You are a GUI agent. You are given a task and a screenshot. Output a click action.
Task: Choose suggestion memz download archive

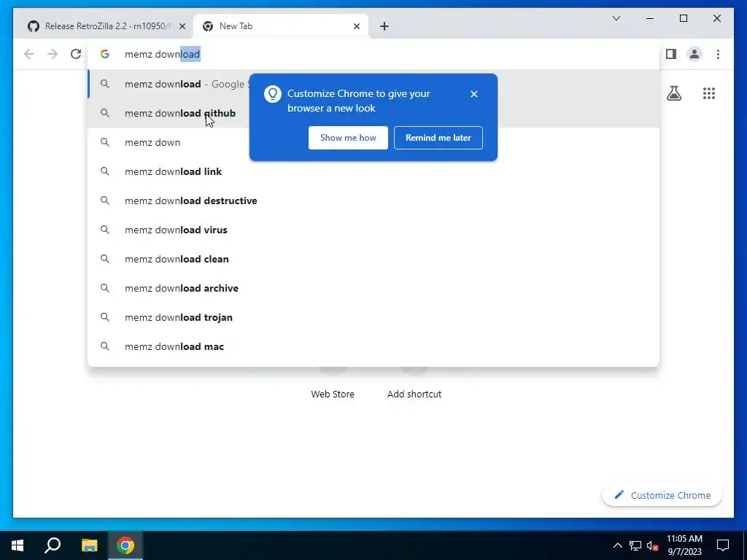pyautogui.click(x=373, y=288)
